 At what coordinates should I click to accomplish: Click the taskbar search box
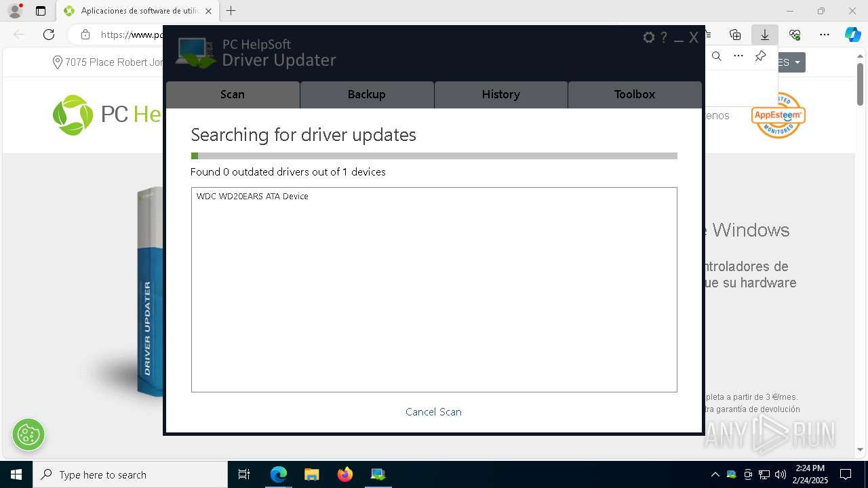[x=130, y=474]
